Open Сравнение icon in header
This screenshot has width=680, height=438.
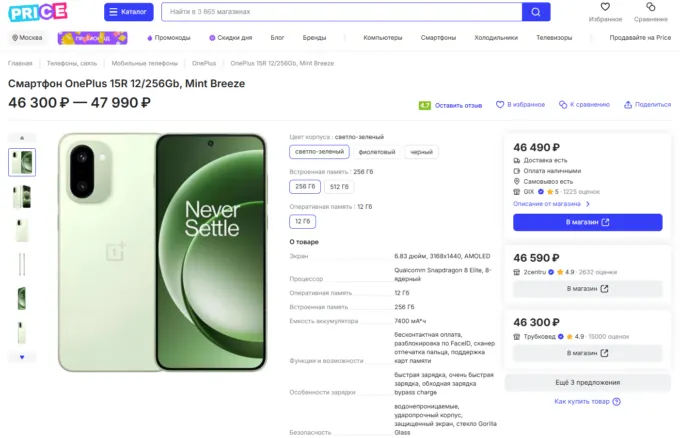[650, 7]
